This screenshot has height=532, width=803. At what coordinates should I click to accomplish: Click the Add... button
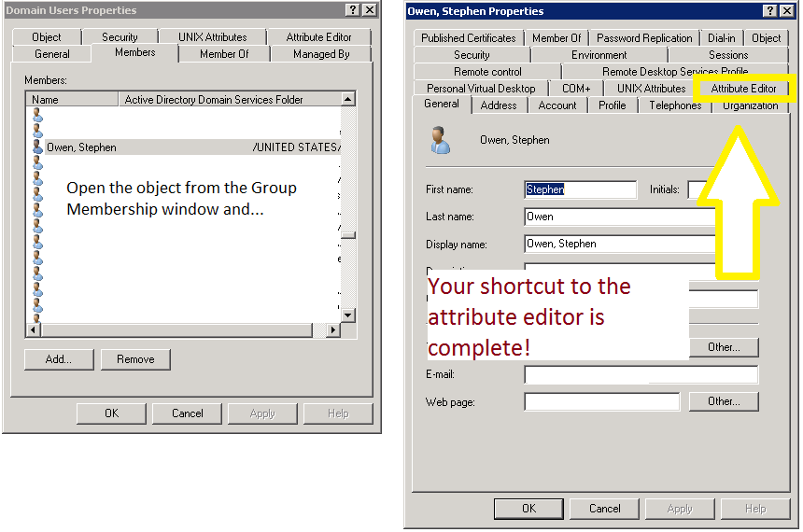click(x=60, y=359)
